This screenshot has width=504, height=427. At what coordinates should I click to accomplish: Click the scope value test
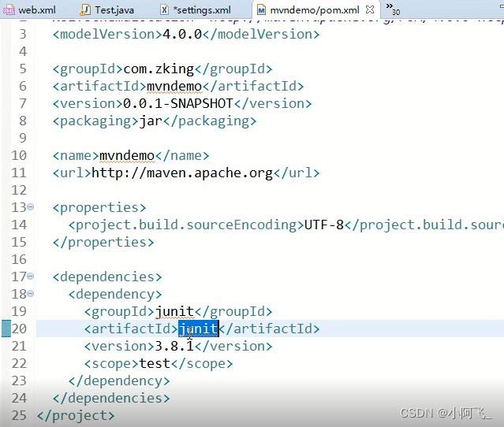155,363
